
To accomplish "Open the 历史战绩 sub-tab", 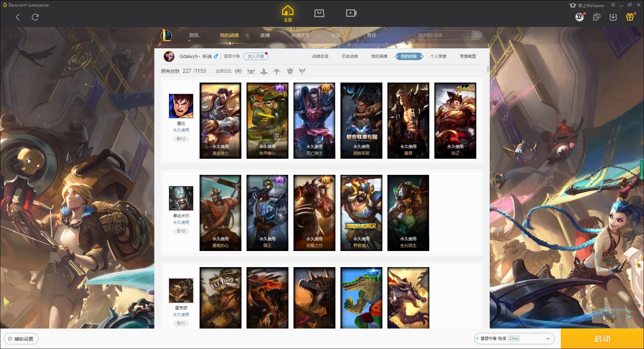I will (x=350, y=56).
